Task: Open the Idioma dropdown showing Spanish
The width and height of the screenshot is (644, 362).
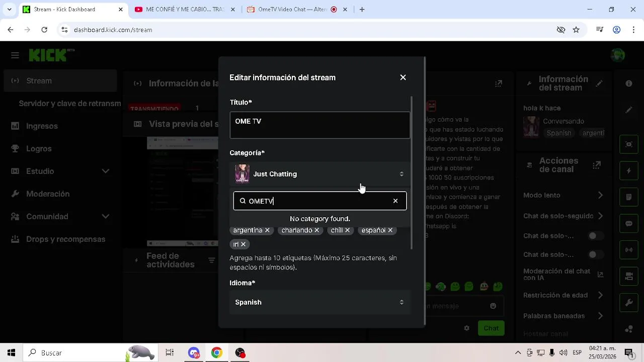Action: (x=320, y=302)
